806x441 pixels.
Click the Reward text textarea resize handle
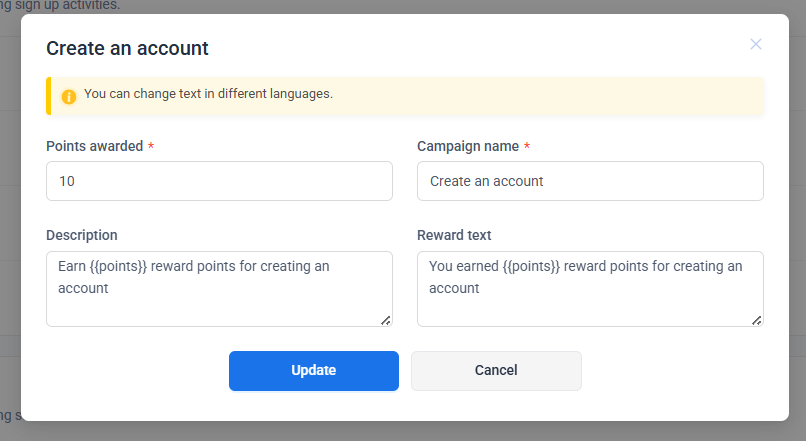(x=757, y=320)
